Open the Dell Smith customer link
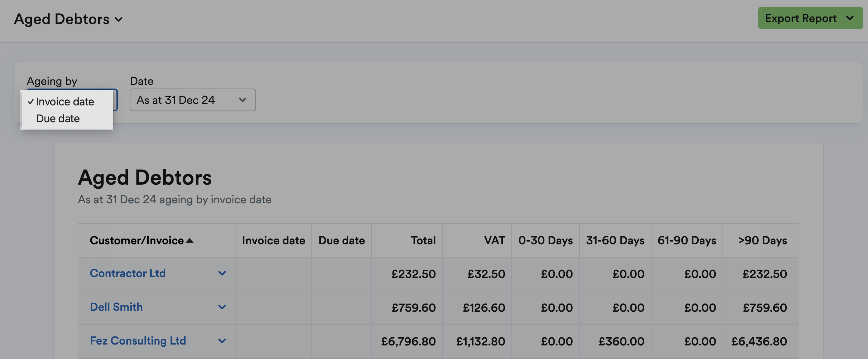This screenshot has width=868, height=359. point(116,307)
